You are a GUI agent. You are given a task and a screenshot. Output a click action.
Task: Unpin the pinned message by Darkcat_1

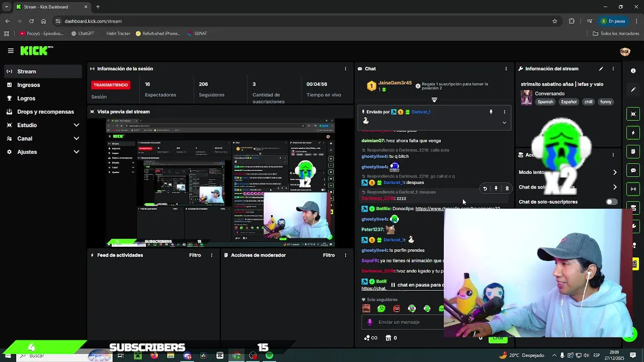tap(491, 112)
